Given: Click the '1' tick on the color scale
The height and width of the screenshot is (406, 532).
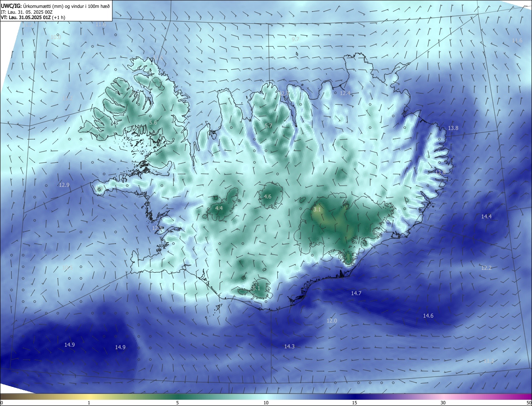Looking at the screenshot, I should coord(89,403).
